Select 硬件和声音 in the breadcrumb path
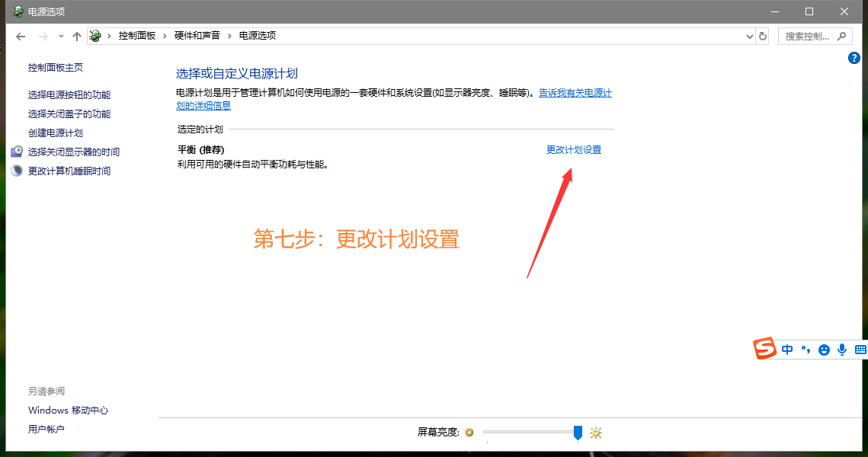Viewport: 868px width, 457px height. pyautogui.click(x=197, y=36)
